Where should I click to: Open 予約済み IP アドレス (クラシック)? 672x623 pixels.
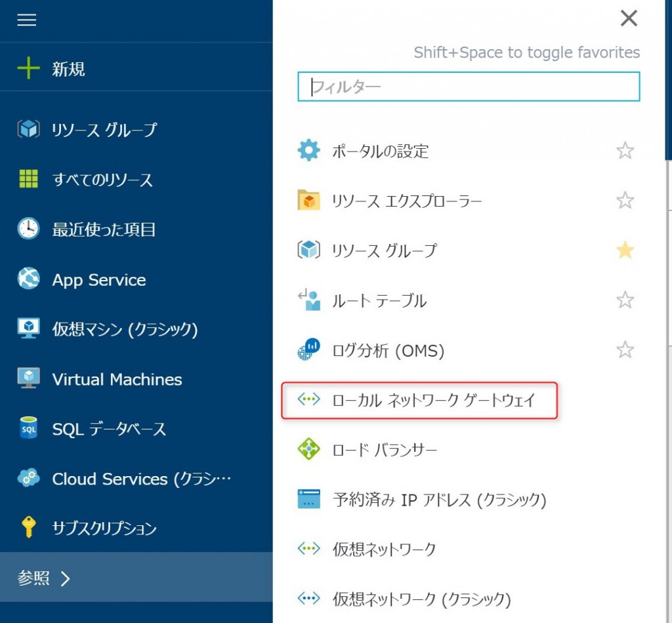(x=439, y=500)
